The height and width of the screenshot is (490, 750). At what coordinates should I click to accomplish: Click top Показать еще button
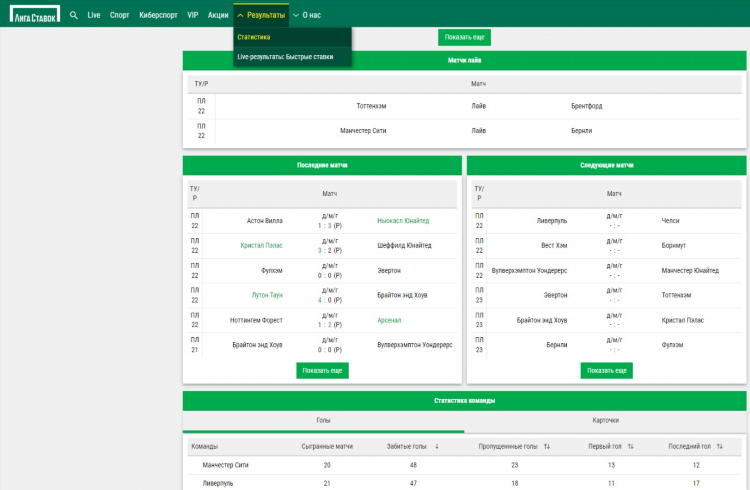tap(464, 37)
